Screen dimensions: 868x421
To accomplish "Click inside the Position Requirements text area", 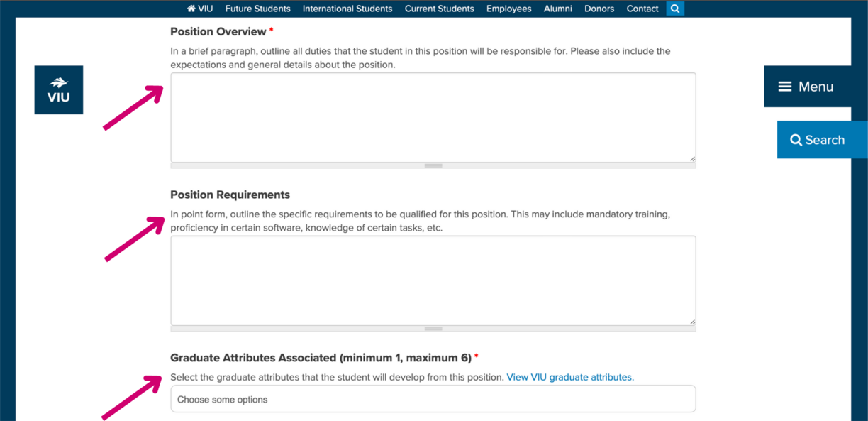I will [433, 280].
